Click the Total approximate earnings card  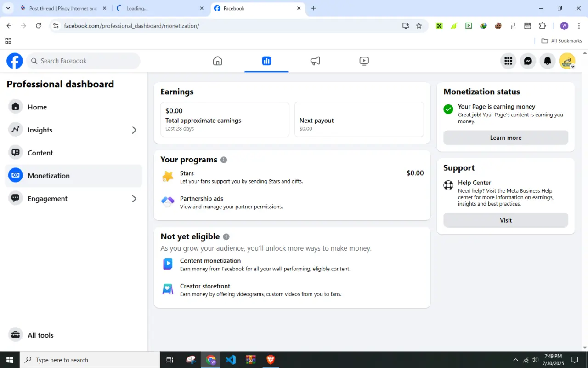coord(225,120)
